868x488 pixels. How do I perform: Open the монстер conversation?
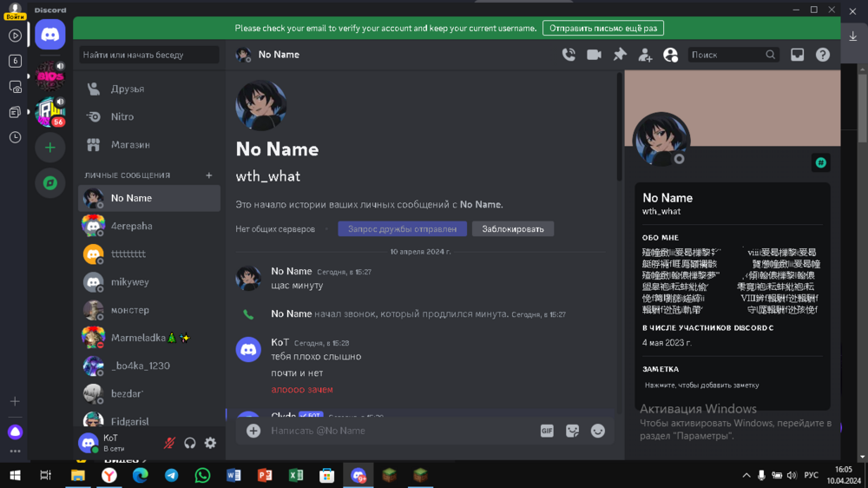(x=149, y=310)
